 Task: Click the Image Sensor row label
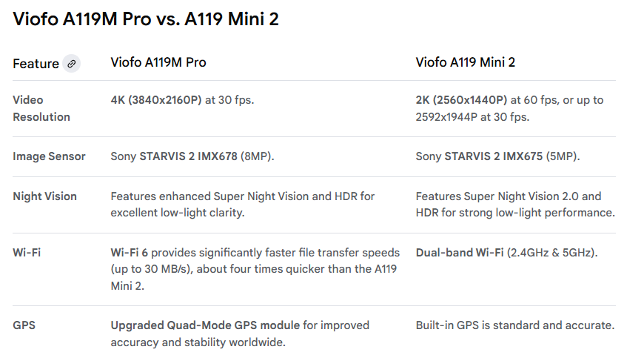[x=49, y=156]
